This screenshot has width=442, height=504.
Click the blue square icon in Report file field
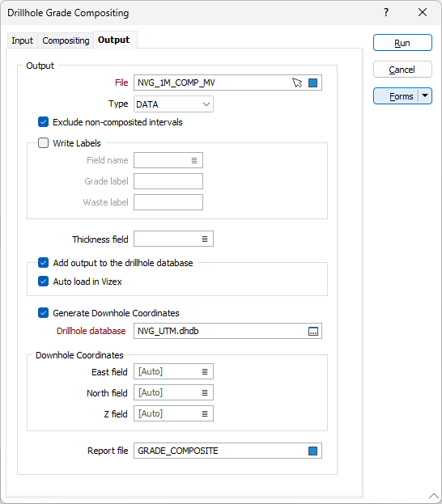[x=312, y=451]
